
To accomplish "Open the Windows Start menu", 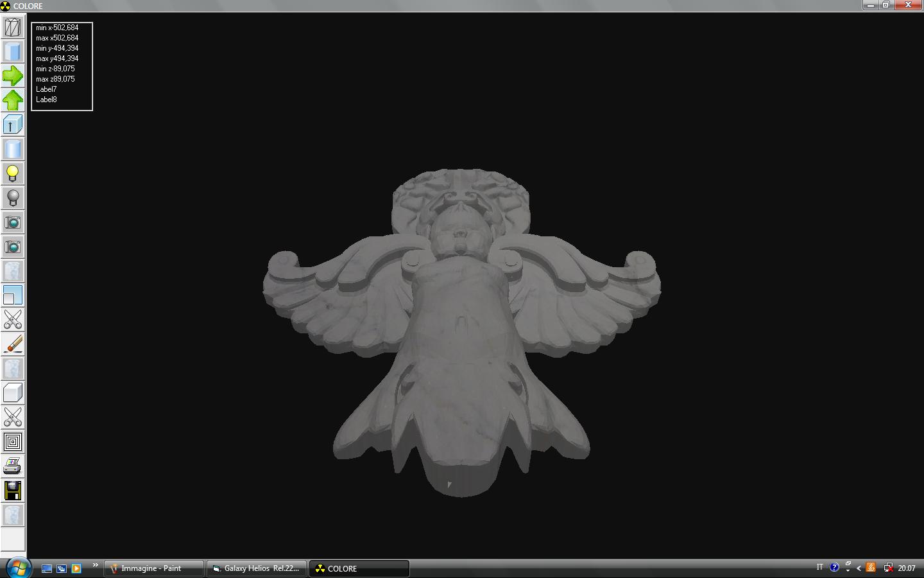I will click(17, 568).
